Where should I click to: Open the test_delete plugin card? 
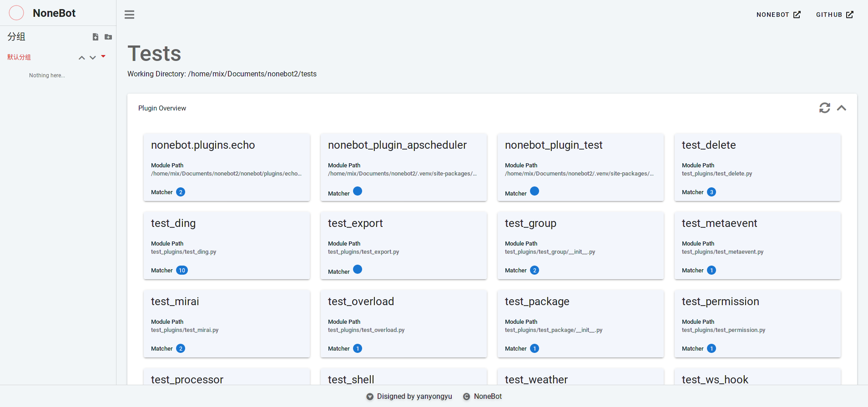pos(757,167)
